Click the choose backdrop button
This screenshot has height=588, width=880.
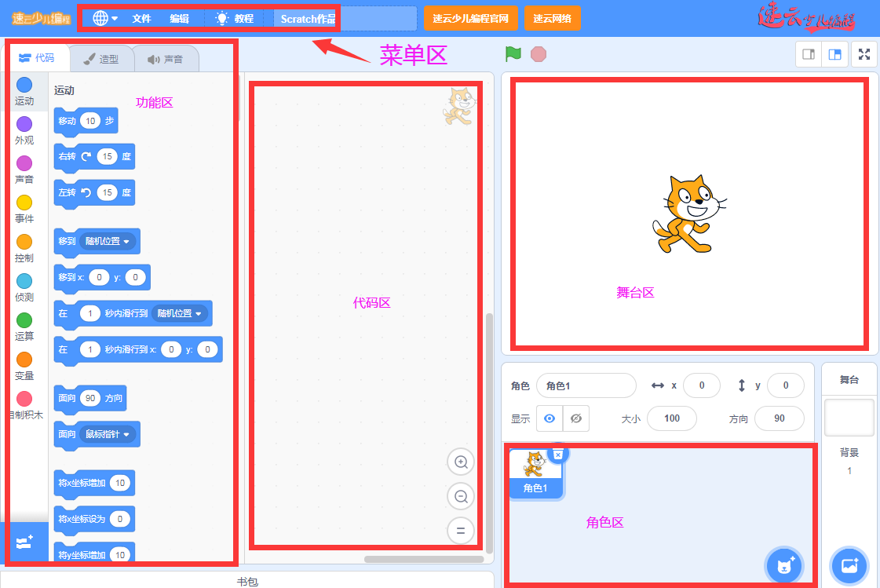(849, 564)
